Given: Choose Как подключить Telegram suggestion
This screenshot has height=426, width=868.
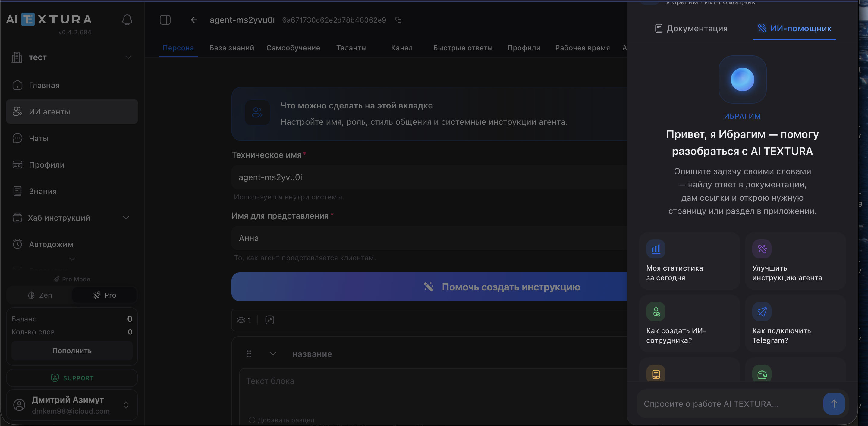Looking at the screenshot, I should coord(796,324).
